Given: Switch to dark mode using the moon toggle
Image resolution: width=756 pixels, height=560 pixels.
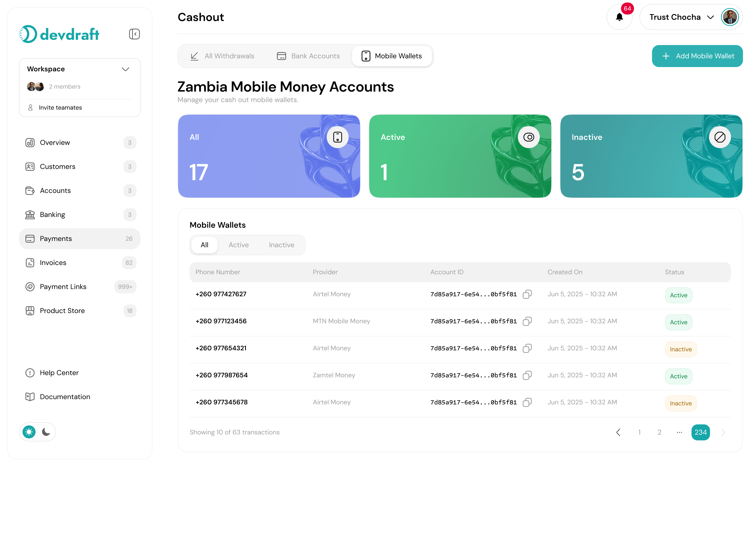Looking at the screenshot, I should point(46,432).
